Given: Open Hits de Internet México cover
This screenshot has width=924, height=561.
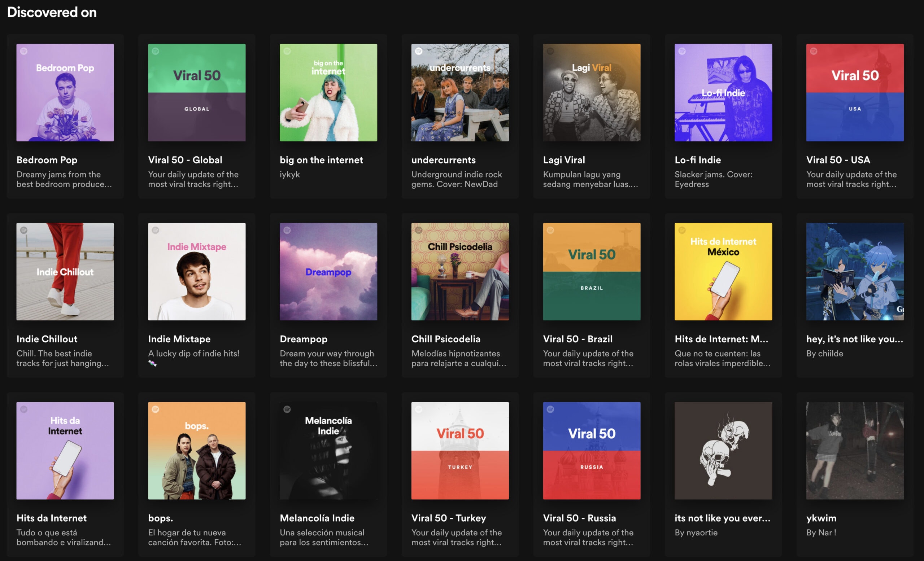Looking at the screenshot, I should coord(723,272).
